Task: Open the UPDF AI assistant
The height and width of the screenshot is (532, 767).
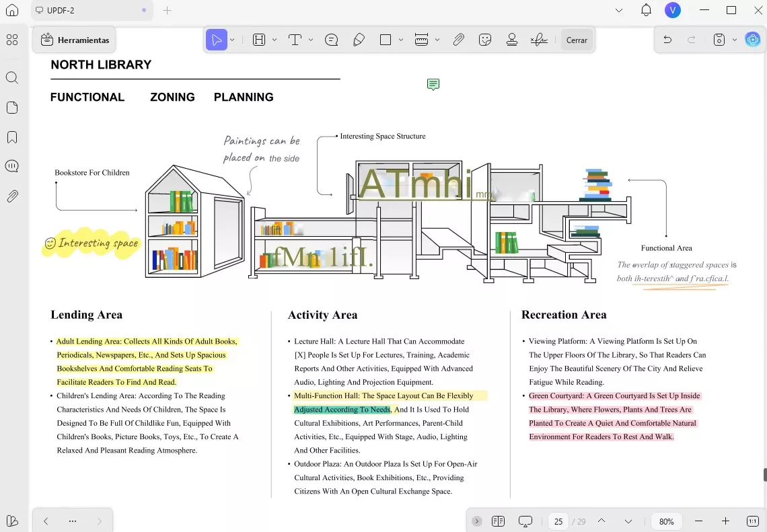Action: (752, 40)
